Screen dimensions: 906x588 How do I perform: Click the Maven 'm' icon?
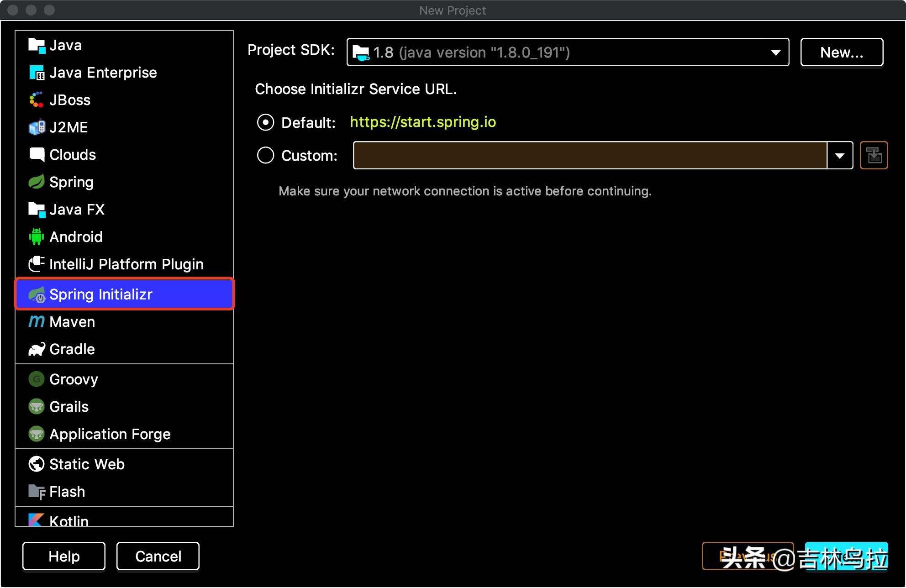pyautogui.click(x=36, y=322)
